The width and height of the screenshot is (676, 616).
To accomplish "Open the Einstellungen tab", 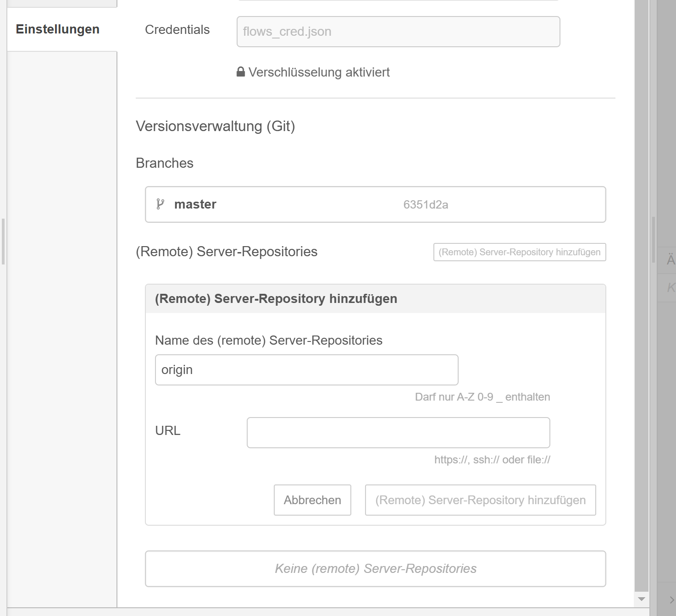I will click(x=58, y=29).
